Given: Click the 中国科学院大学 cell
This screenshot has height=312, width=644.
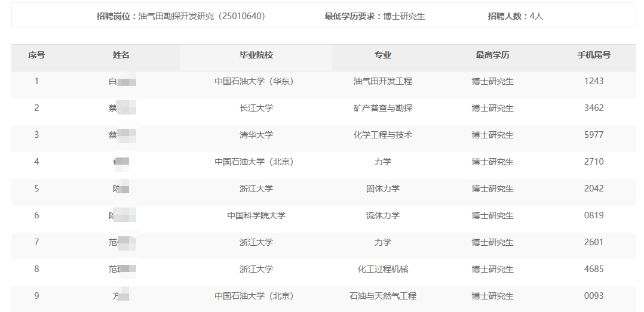Looking at the screenshot, I should click(x=256, y=215).
